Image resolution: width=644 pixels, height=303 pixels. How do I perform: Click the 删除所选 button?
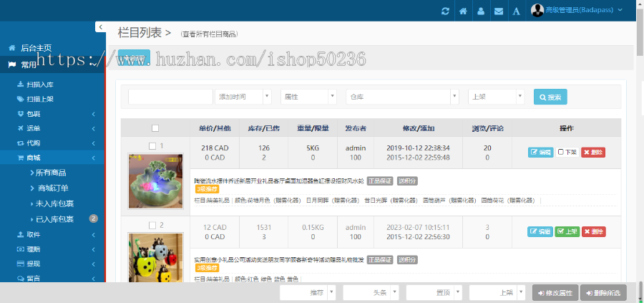click(x=603, y=293)
